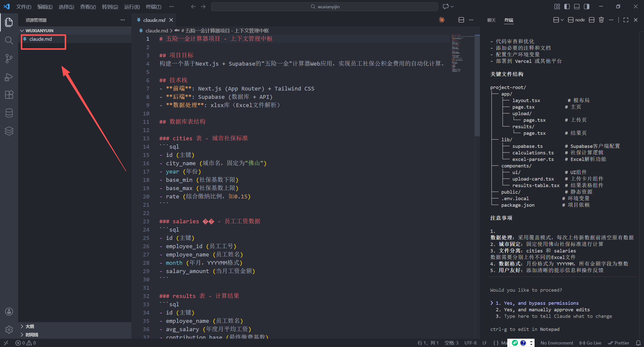Screen dimensions: 644x347
Task: Open the 转到(G) menu
Action: pos(110,7)
